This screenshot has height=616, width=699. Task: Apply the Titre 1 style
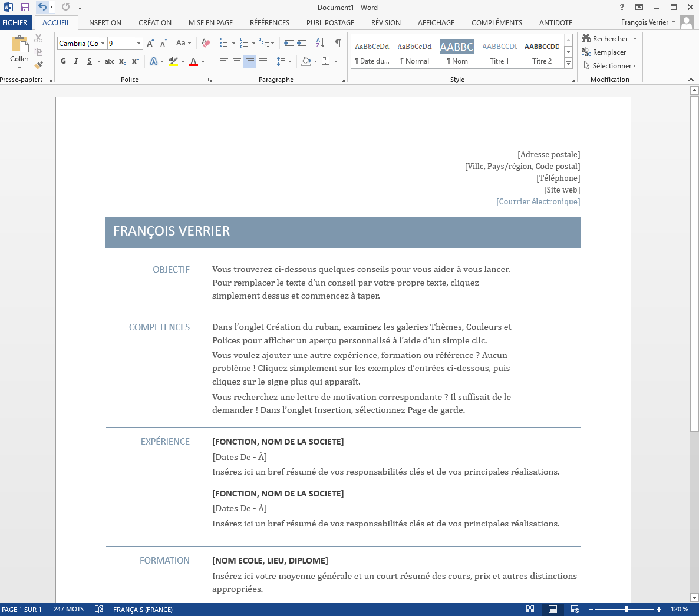point(499,52)
